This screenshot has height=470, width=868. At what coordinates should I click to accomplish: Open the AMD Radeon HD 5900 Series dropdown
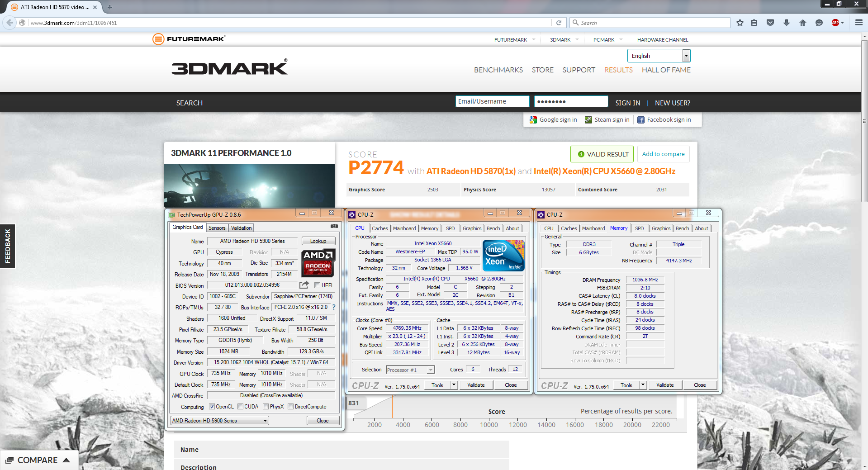pyautogui.click(x=220, y=421)
